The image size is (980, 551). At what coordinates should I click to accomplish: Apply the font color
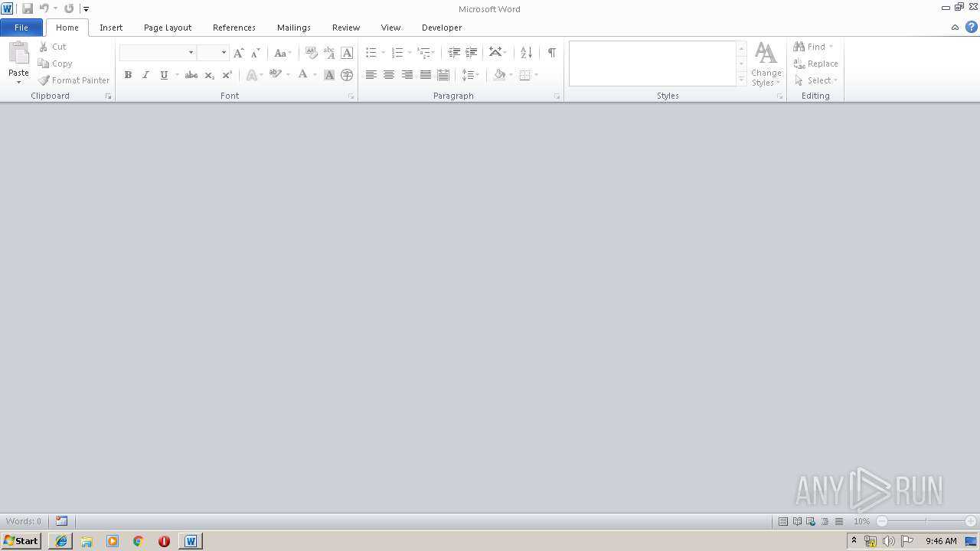[302, 74]
